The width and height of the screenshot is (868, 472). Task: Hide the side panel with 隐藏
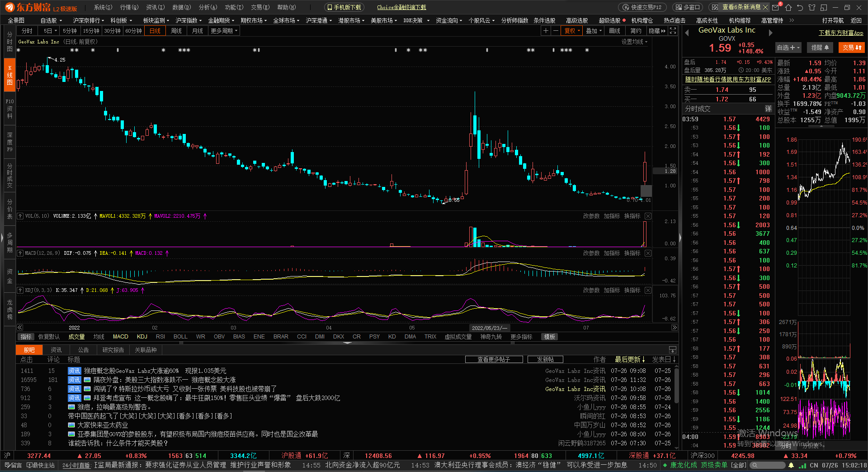pyautogui.click(x=657, y=31)
